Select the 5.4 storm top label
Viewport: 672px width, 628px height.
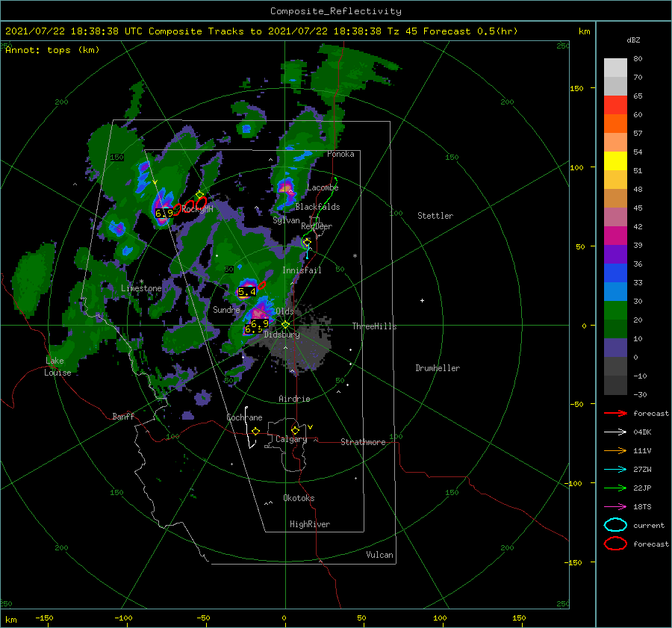click(247, 292)
